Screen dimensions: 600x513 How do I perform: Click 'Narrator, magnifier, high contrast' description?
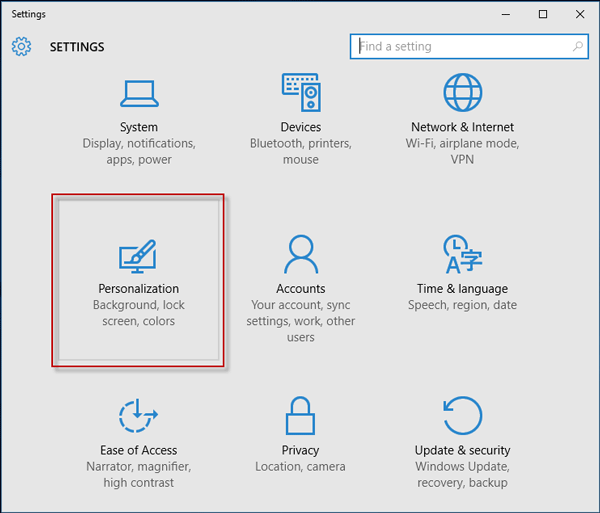(x=139, y=475)
